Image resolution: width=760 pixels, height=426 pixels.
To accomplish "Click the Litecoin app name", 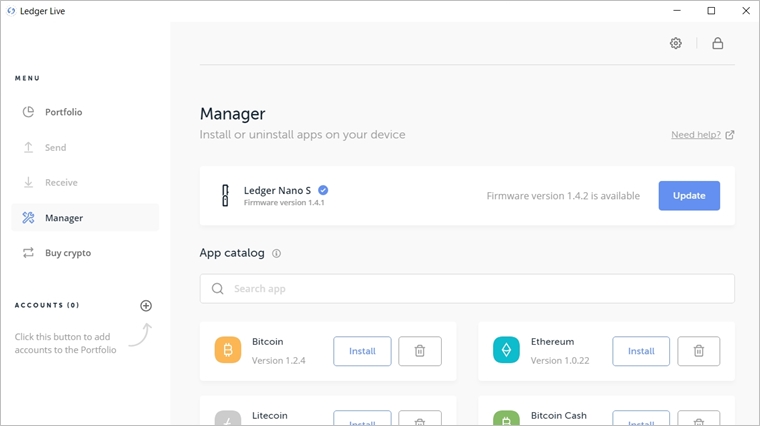I will coord(269,415).
